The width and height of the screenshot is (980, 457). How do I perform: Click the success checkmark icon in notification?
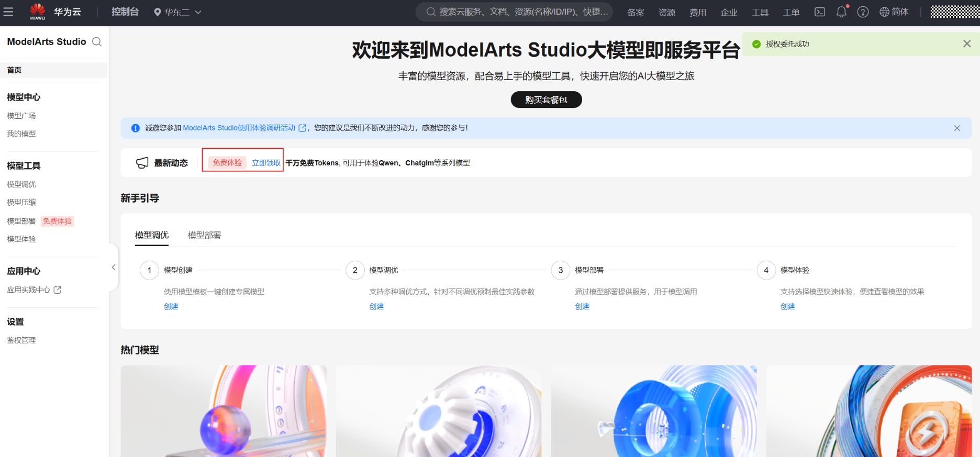coord(756,44)
